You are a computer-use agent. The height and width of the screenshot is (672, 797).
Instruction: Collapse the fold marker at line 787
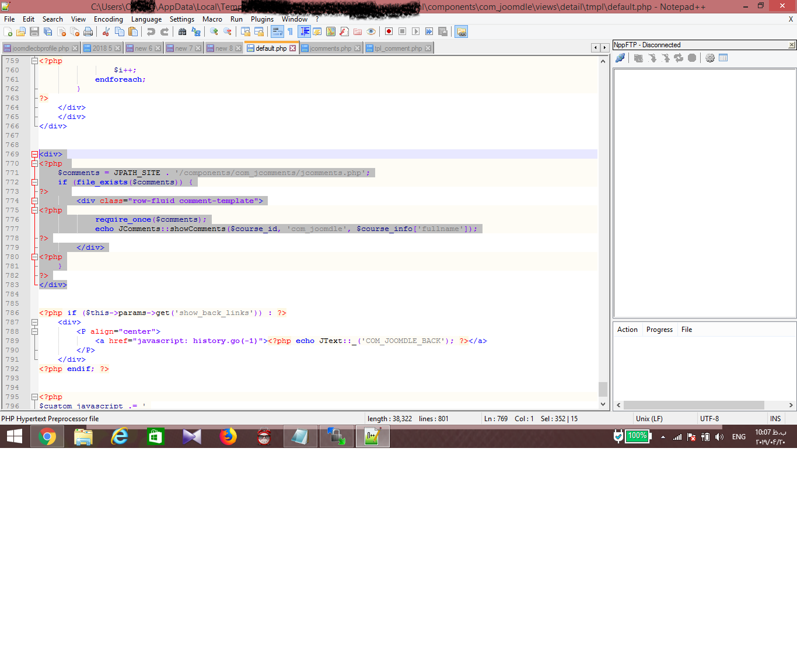34,323
